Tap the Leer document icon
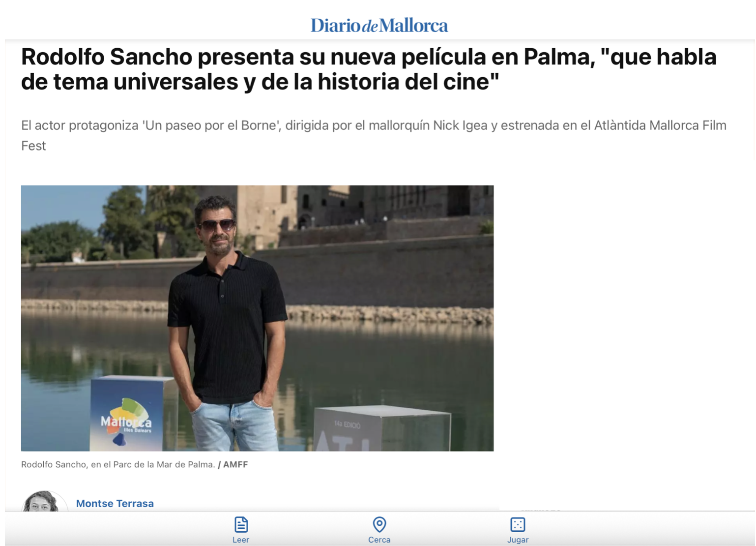756x546 pixels. coord(240,524)
